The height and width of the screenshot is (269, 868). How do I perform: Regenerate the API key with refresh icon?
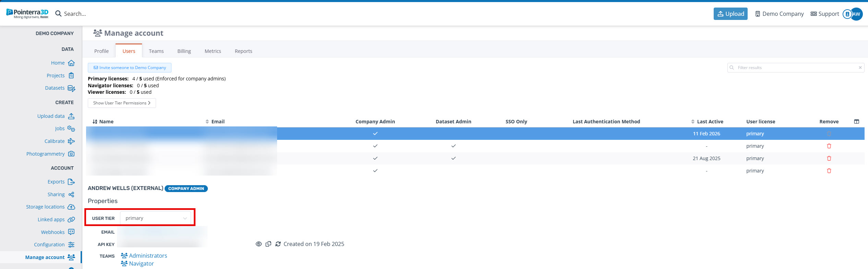pyautogui.click(x=278, y=244)
